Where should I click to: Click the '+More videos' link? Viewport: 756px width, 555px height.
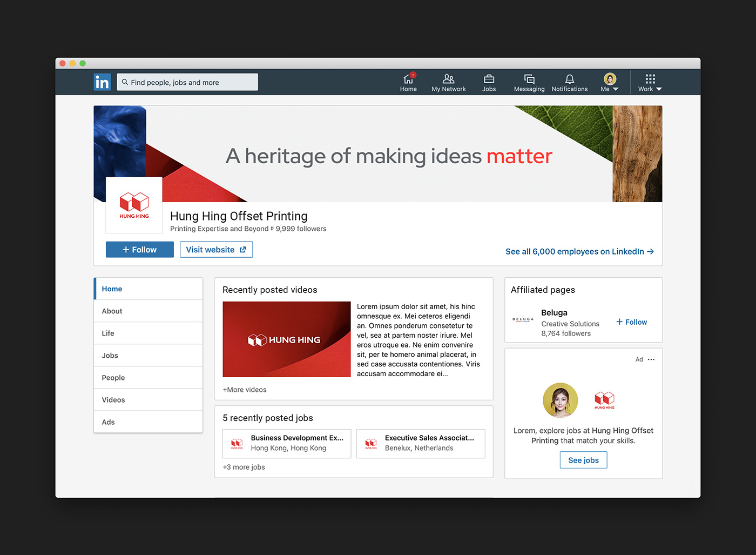[x=245, y=390]
